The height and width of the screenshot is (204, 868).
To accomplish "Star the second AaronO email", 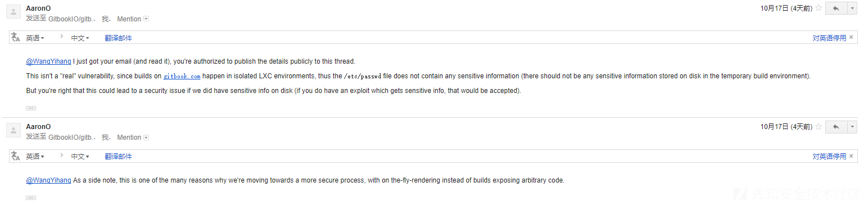I will pyautogui.click(x=819, y=126).
